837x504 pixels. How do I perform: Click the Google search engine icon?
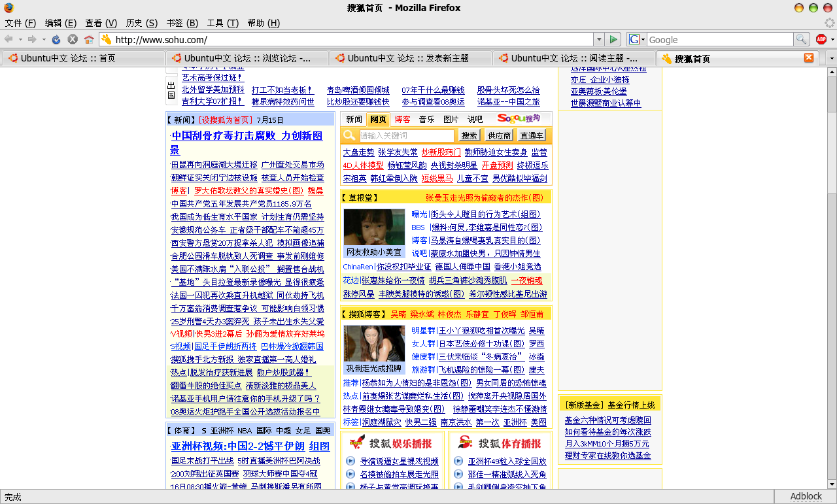pyautogui.click(x=633, y=40)
